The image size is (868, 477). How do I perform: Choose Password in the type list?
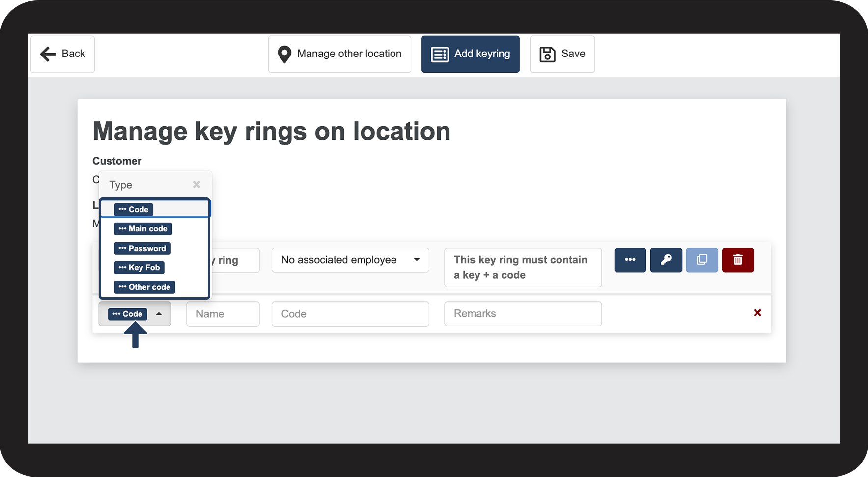142,249
